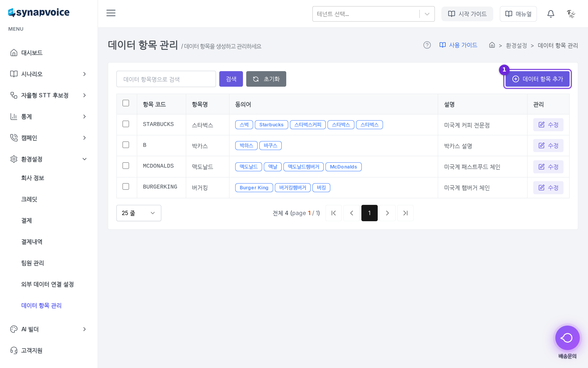Screen dimensions: 588x368
Task: Click the 맥도날드햄버거 synonym tag
Action: 303,167
